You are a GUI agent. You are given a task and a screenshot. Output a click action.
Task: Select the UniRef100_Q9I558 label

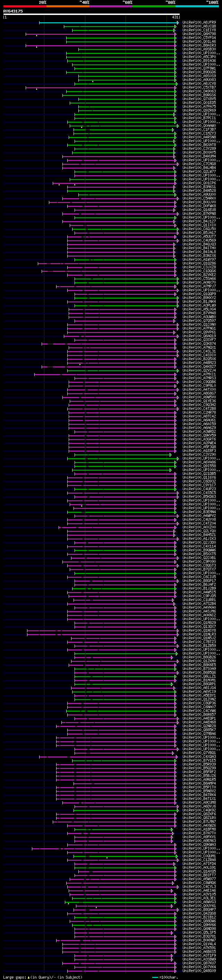point(199,466)
